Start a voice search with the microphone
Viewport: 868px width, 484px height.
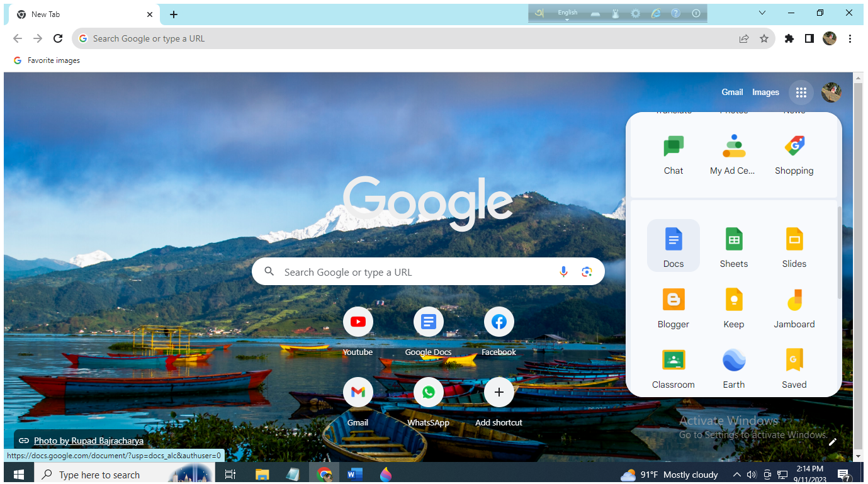pyautogui.click(x=563, y=272)
